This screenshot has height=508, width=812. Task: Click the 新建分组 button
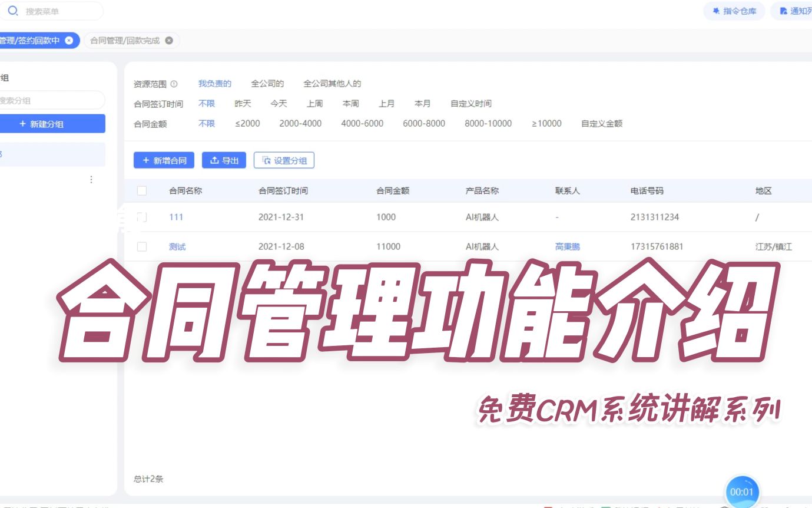point(52,124)
